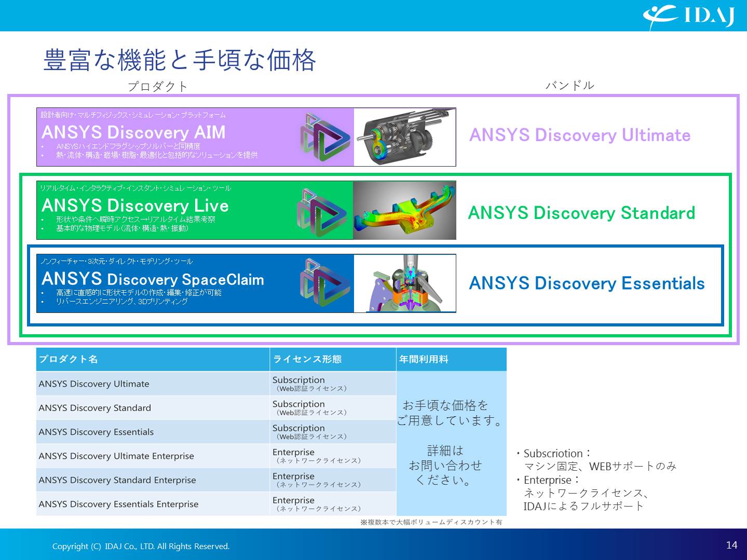
Task: Select the ANSYS Discovery Standard table row name
Action: coord(95,408)
